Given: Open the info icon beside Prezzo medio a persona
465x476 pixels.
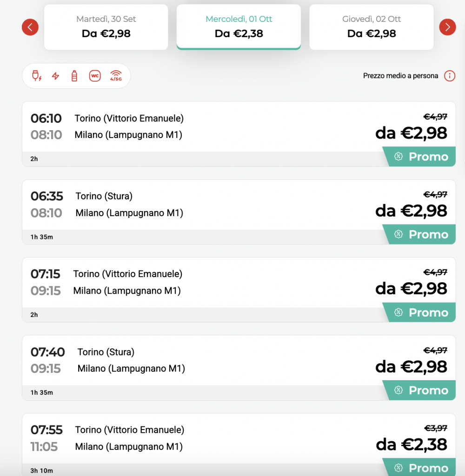Looking at the screenshot, I should click(450, 76).
